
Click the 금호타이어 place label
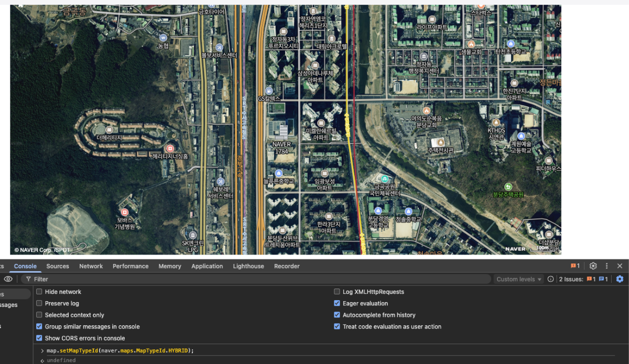pos(212,12)
